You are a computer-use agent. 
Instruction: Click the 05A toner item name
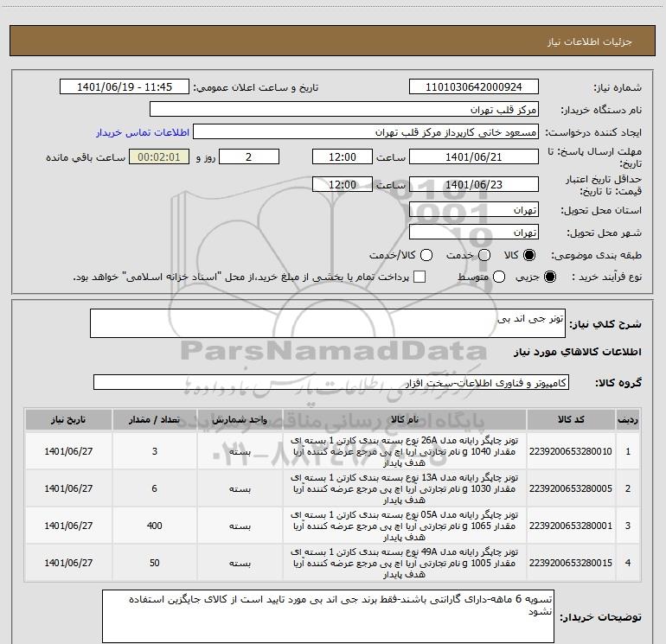tap(405, 526)
